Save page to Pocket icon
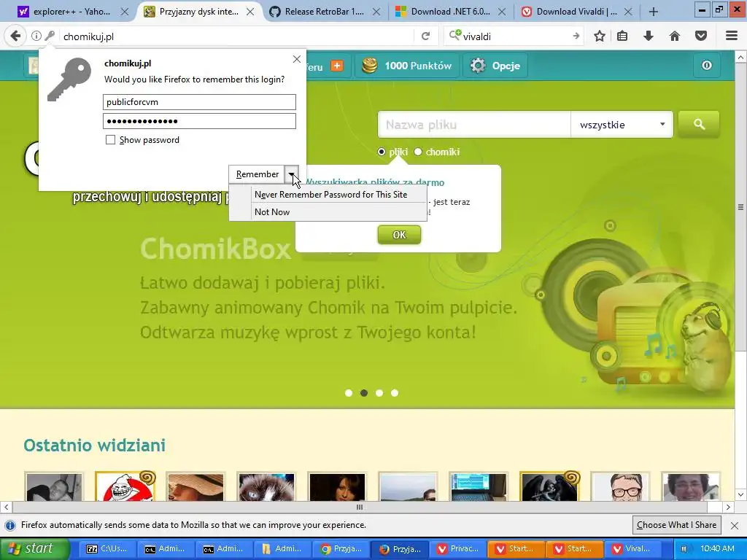This screenshot has width=747, height=560. [x=701, y=36]
